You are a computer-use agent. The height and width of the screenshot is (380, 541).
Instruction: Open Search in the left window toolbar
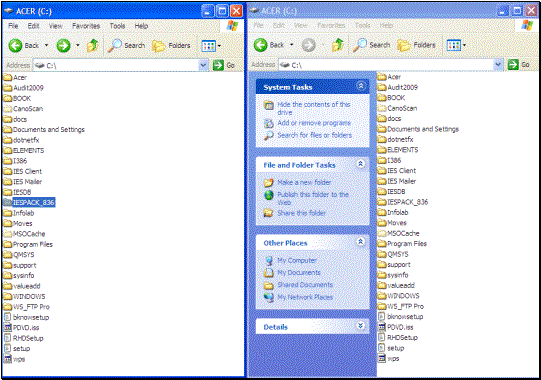[126, 45]
